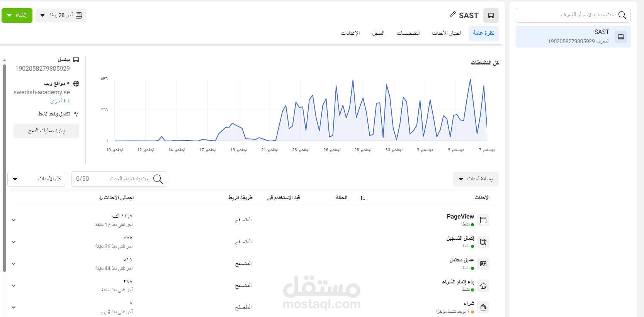Image resolution: width=644 pixels, height=317 pixels.
Task: Click the purchase event shopping bag icon
Action: point(483,307)
